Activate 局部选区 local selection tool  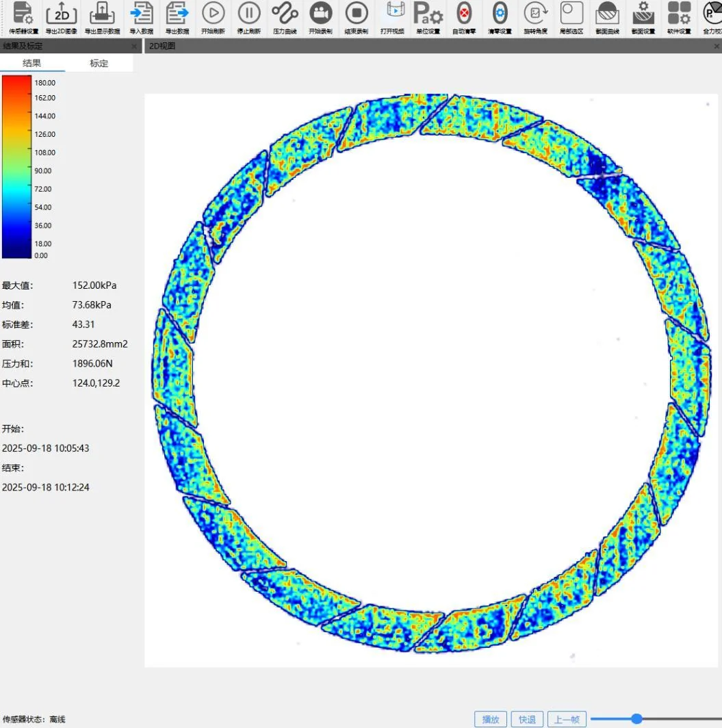(x=571, y=18)
